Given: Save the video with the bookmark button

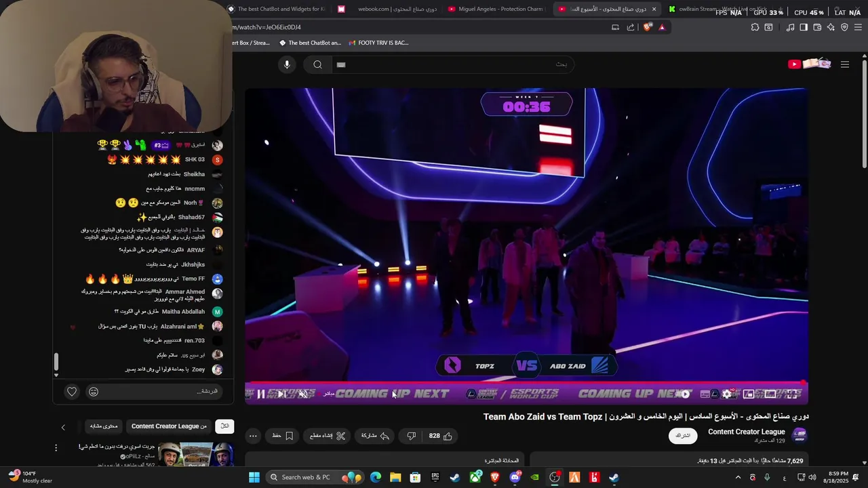Looking at the screenshot, I should click(283, 436).
